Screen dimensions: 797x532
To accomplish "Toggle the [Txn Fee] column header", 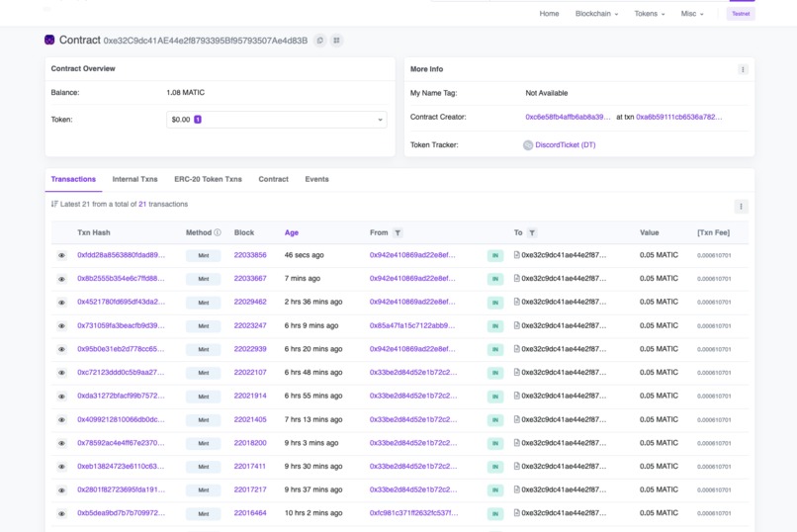I will coord(713,232).
